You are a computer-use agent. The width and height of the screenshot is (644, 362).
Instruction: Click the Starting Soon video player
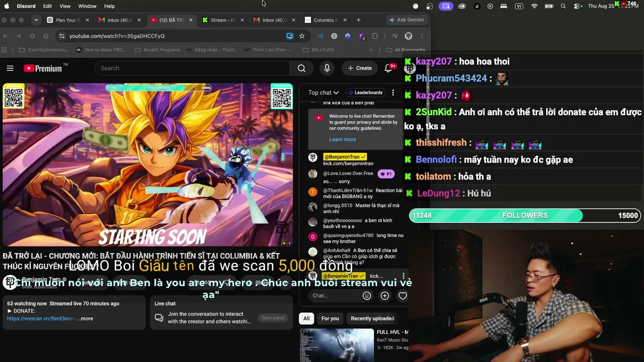[x=147, y=165]
